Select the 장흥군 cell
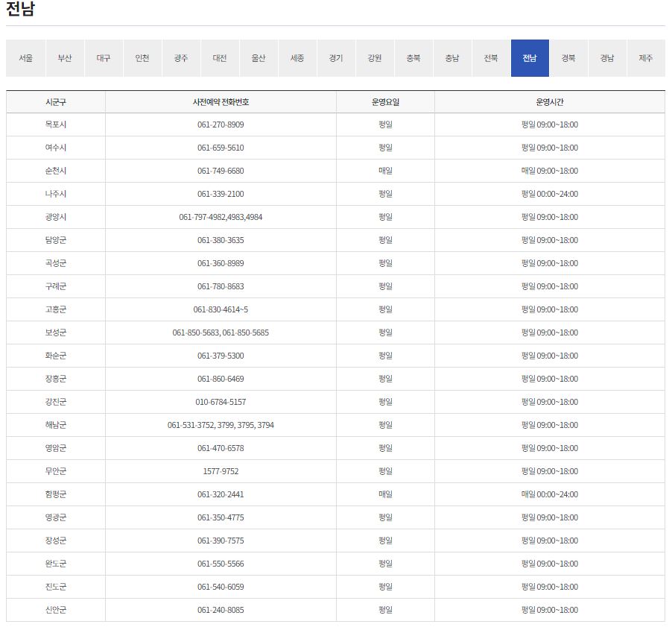 tap(56, 379)
